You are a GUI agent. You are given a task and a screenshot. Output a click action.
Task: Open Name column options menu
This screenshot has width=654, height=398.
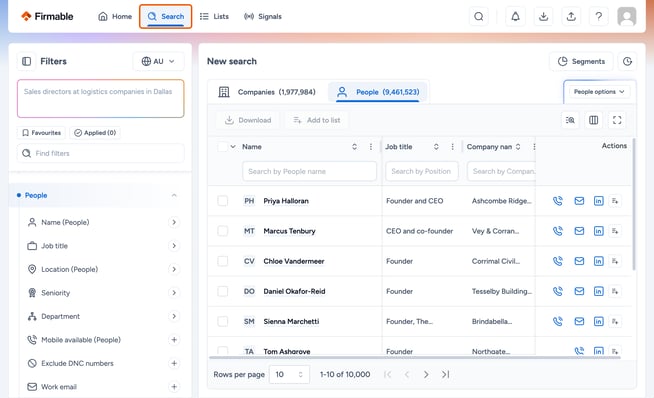click(x=371, y=147)
